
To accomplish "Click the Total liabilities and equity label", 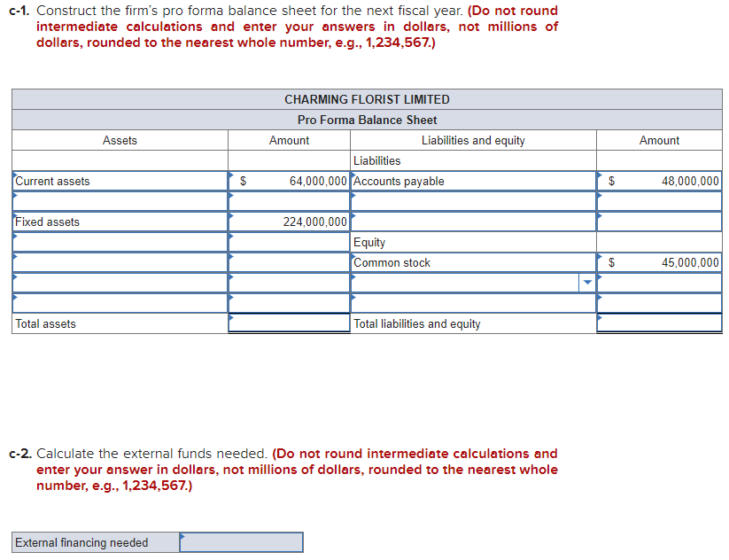I will (417, 323).
